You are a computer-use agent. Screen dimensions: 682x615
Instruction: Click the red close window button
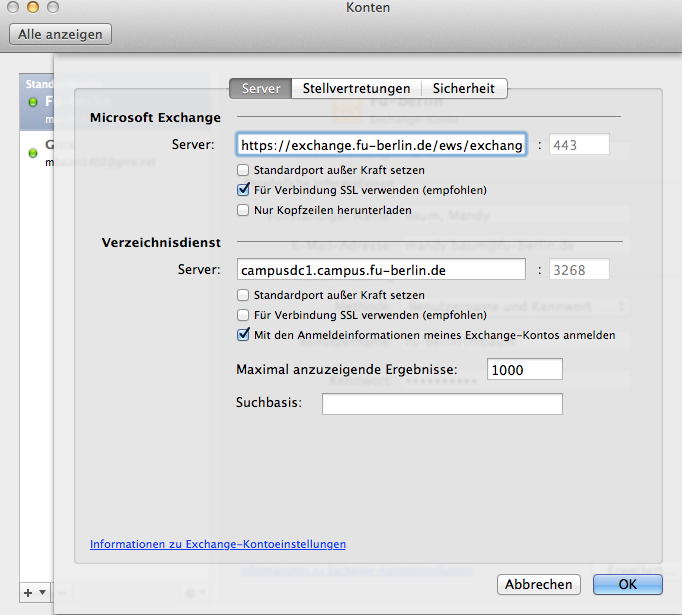[x=14, y=8]
